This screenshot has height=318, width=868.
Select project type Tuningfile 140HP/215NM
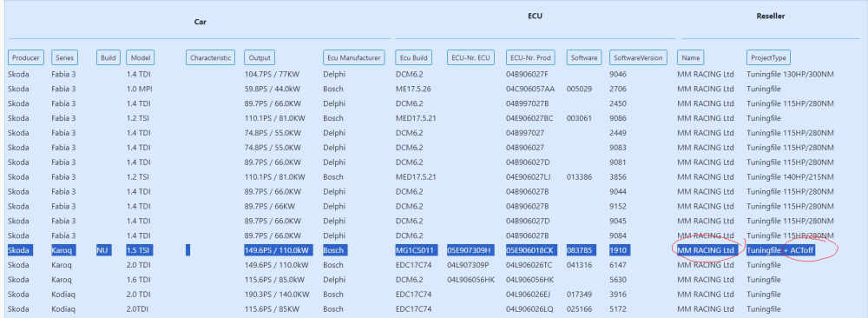(790, 176)
